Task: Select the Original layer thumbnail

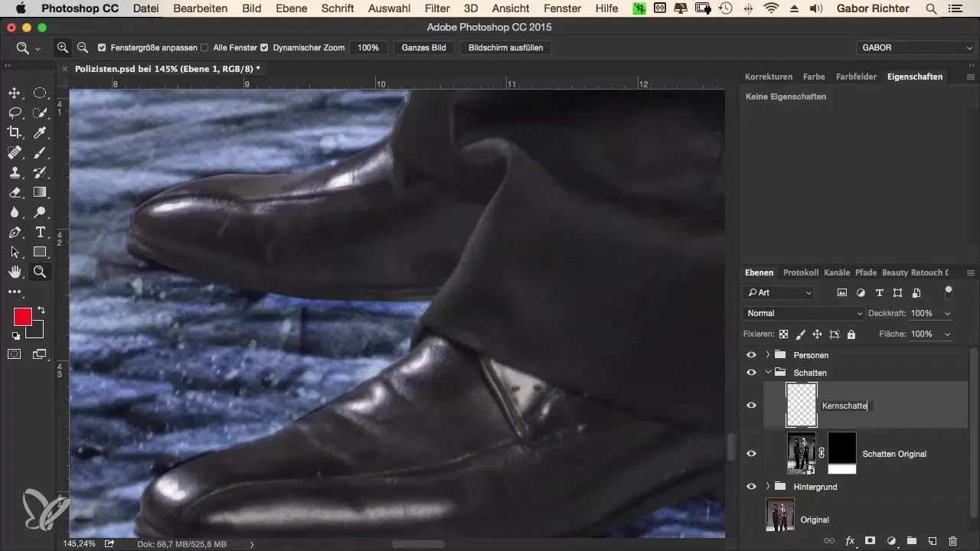Action: (780, 515)
